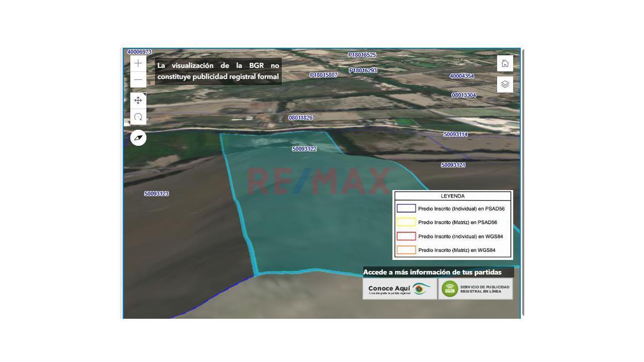
Task: Select parcel label 50093114
Action: [x=456, y=134]
